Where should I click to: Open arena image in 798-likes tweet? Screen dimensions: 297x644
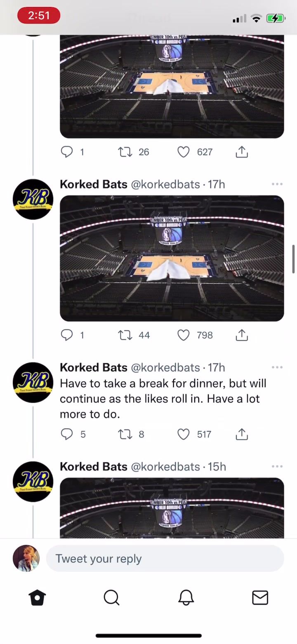pos(172,258)
